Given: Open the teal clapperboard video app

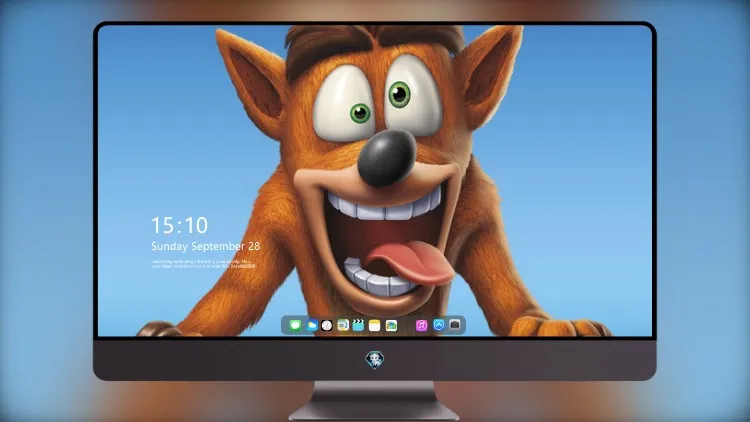Looking at the screenshot, I should pos(358,325).
